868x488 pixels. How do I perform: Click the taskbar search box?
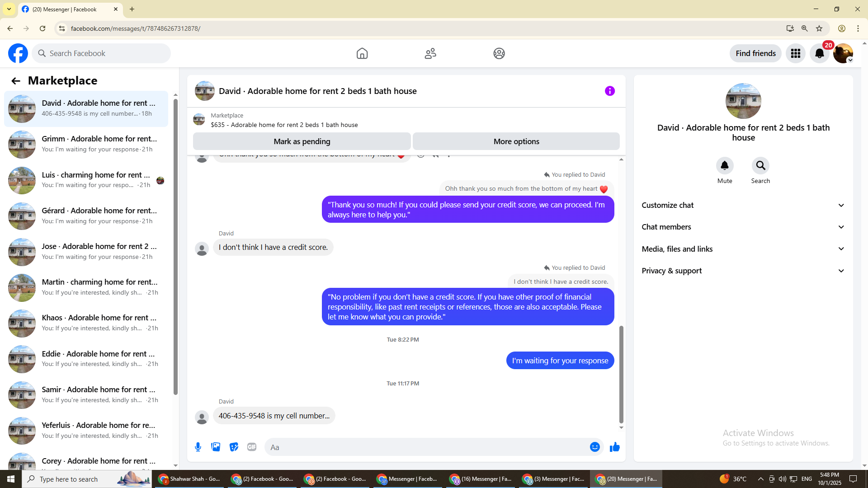87,479
